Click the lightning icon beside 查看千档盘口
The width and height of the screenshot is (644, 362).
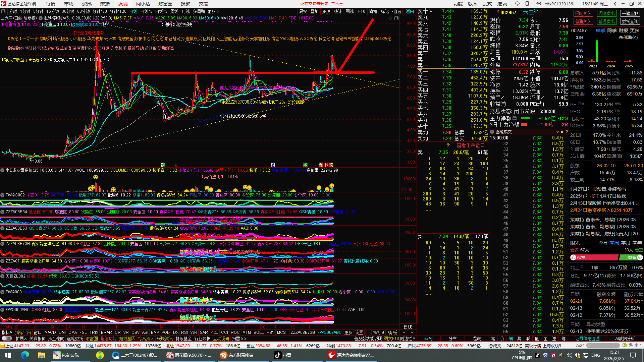448,145
